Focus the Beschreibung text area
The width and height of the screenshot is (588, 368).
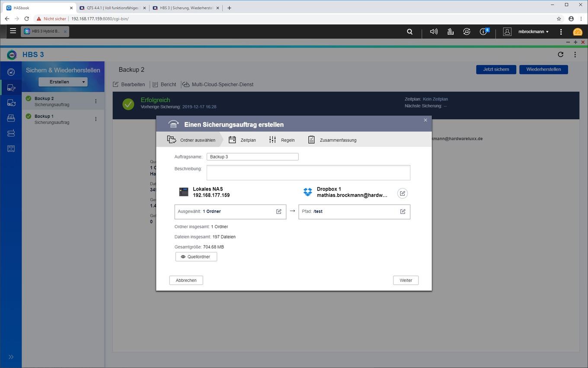pos(308,172)
